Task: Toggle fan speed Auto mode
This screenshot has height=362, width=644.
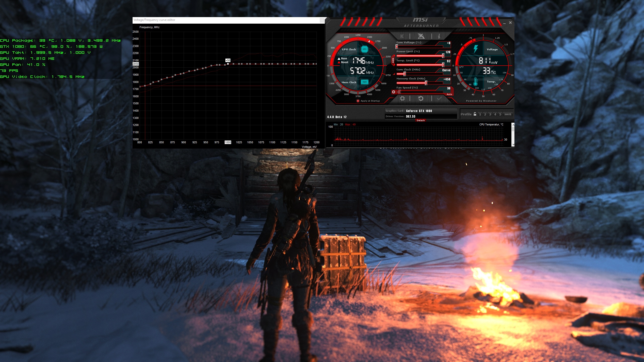Action: point(449,94)
